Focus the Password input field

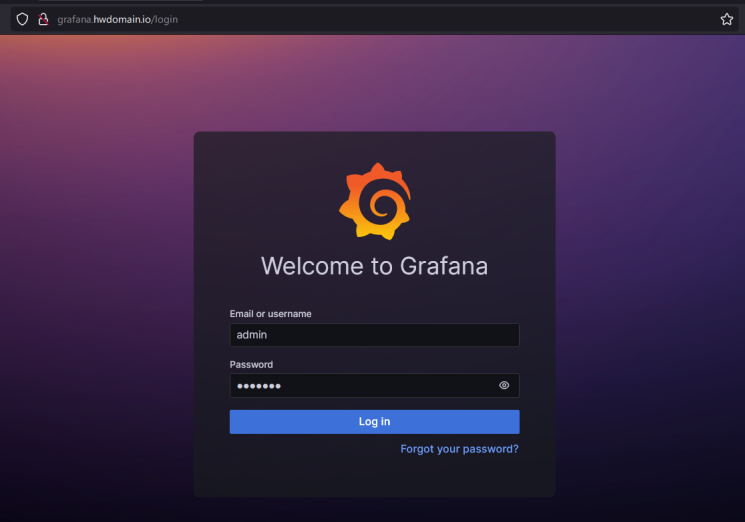pos(360,386)
